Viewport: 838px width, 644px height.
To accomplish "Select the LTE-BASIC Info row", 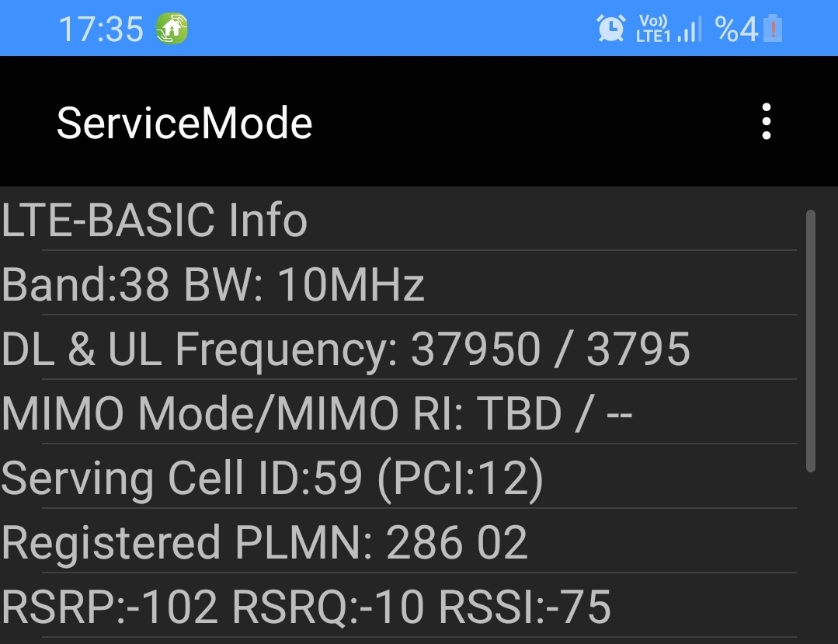I will pos(398,219).
